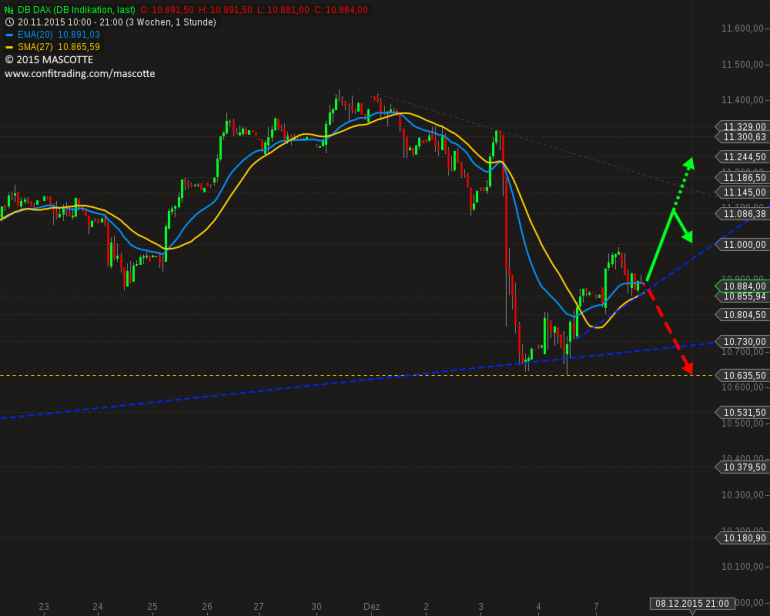Click the SMA(27) indicator label
Image resolution: width=770 pixels, height=616 pixels.
[35, 47]
